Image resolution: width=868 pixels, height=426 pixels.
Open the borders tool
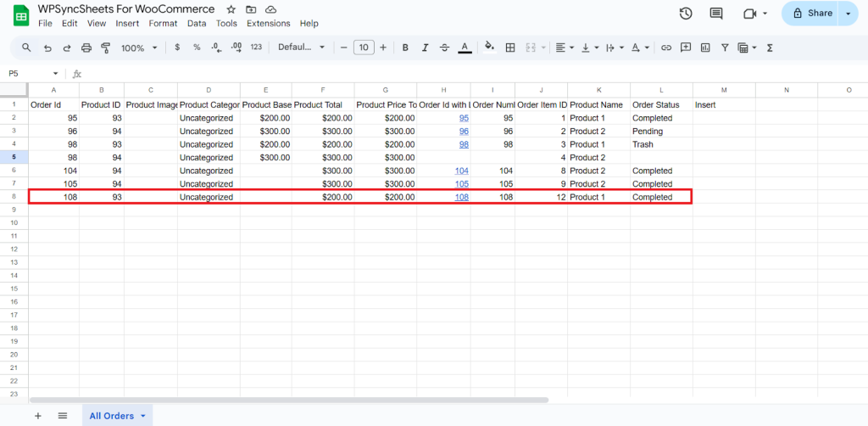coord(510,48)
